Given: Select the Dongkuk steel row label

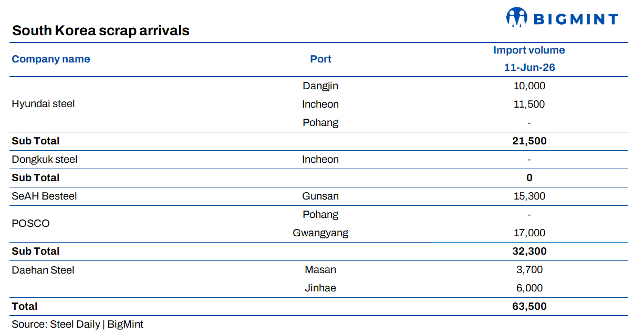Looking at the screenshot, I should [x=45, y=159].
